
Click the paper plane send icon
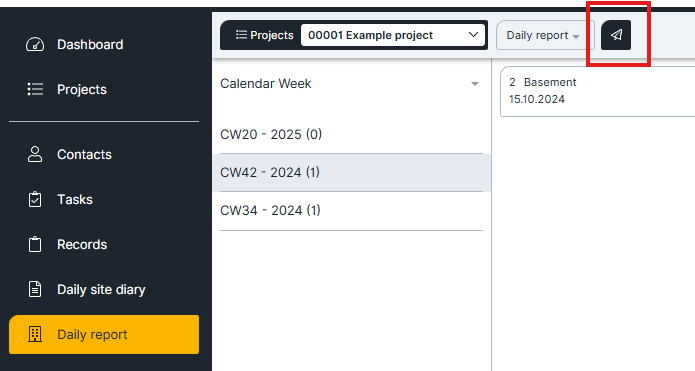(616, 35)
